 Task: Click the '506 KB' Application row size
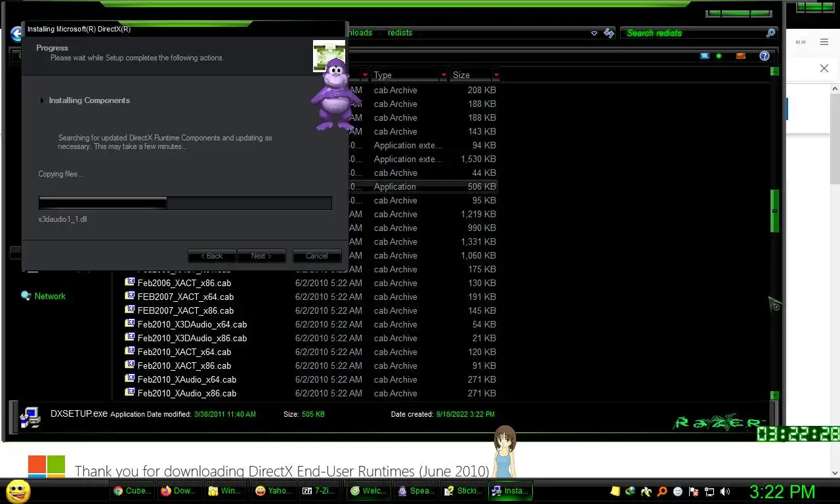coord(482,186)
